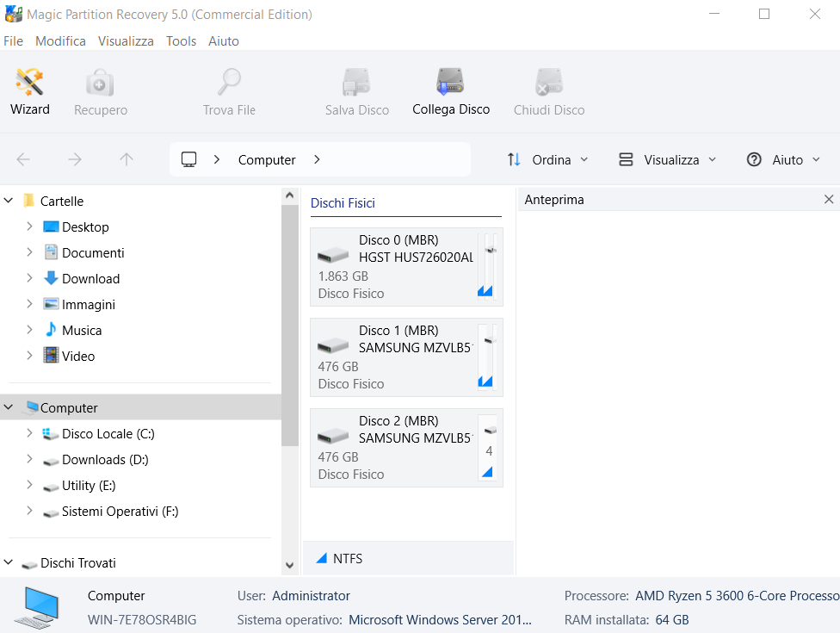Click the computer icon in address bar

point(188,159)
